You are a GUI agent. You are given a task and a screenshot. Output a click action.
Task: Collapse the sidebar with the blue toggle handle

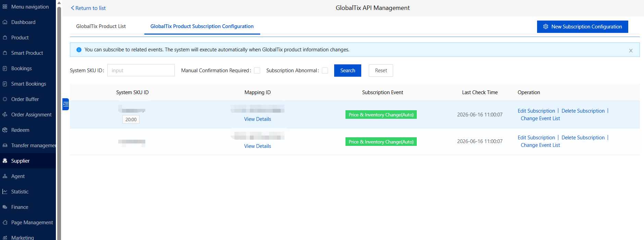[x=66, y=104]
